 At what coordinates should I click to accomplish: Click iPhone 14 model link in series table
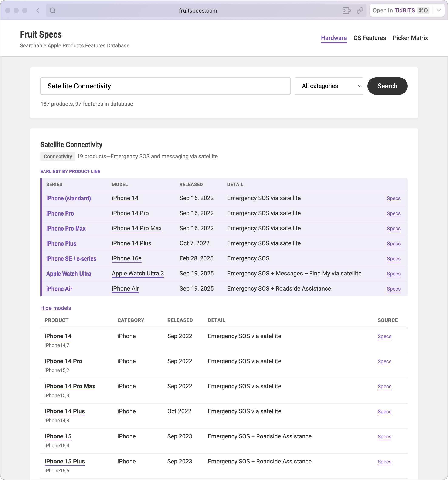click(125, 198)
